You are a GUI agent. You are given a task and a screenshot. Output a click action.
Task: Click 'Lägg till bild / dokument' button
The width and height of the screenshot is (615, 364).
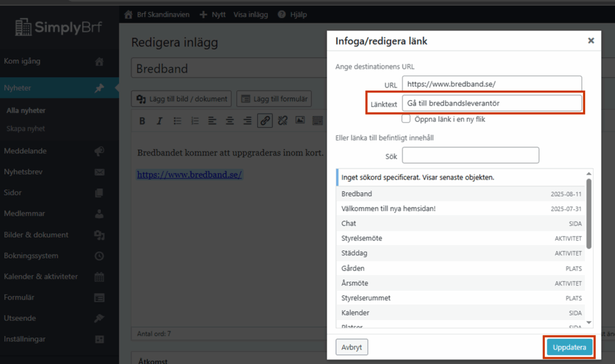(x=181, y=99)
